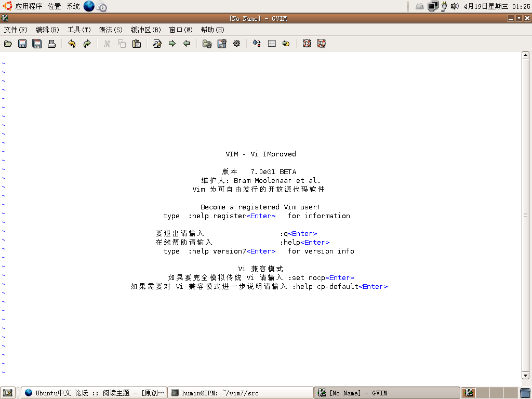Switch to Ubuntu中文 论坛 browser taskbar item
This screenshot has height=399, width=532.
94,393
